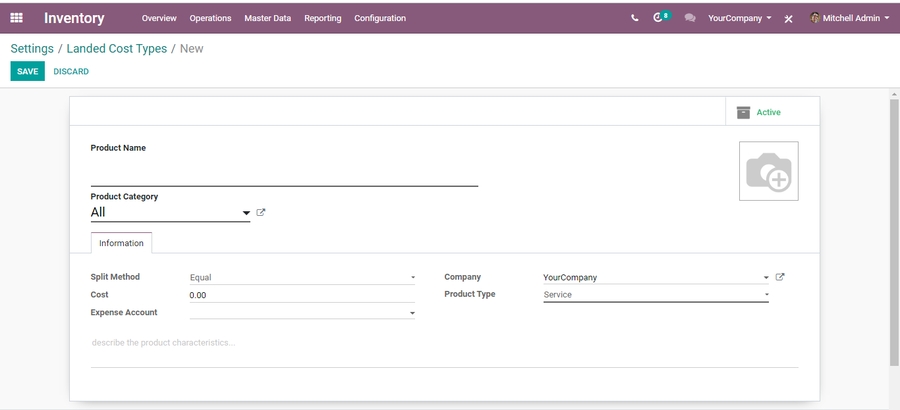Toggle the Active archive button
The height and width of the screenshot is (410, 900).
click(759, 112)
